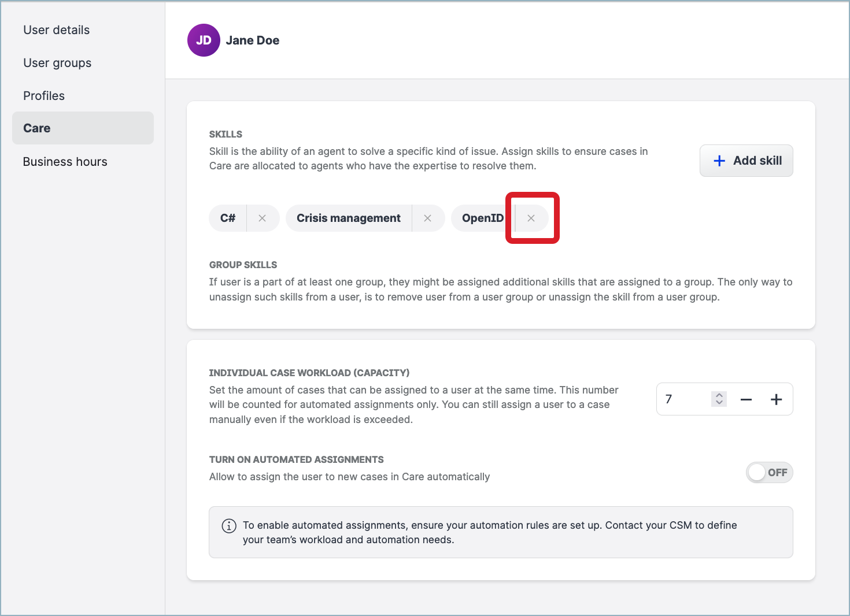Open the Business hours section

click(x=65, y=161)
